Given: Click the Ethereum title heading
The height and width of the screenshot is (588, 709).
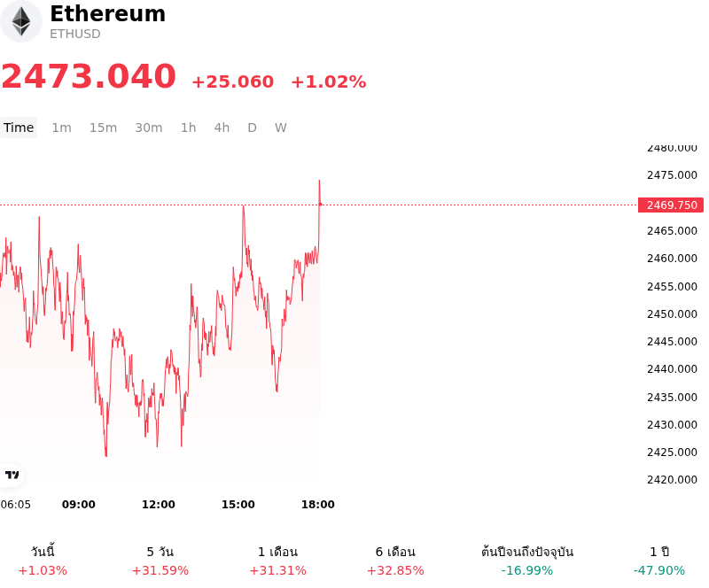Looking at the screenshot, I should tap(107, 14).
